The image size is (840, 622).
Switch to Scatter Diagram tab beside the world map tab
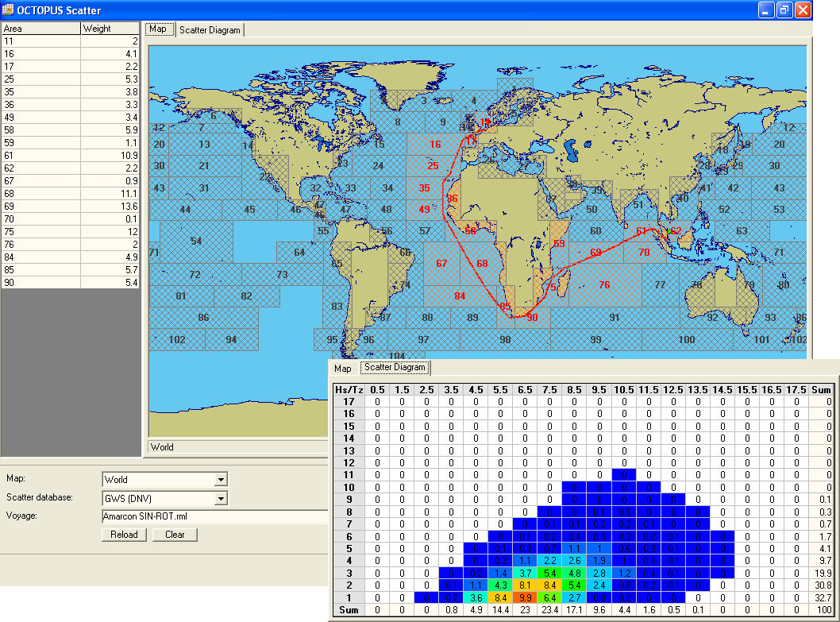210,30
